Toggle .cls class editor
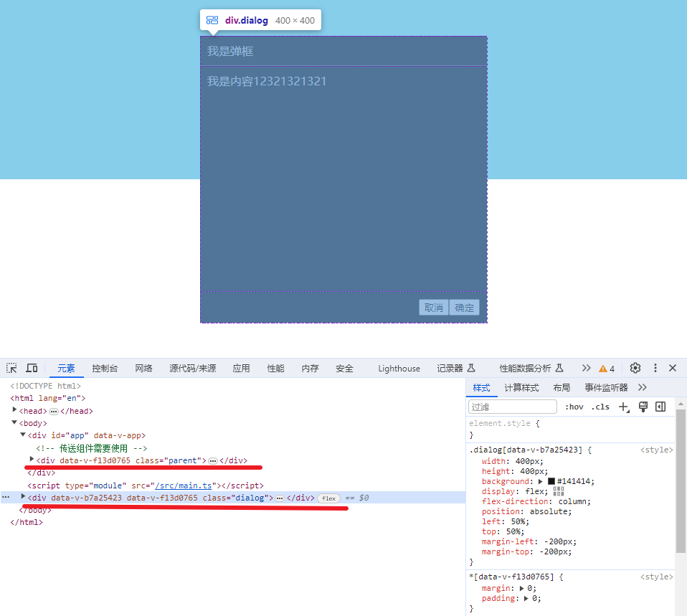Image resolution: width=687 pixels, height=616 pixels. click(600, 407)
